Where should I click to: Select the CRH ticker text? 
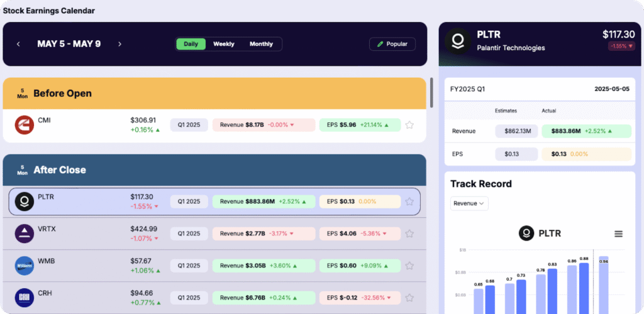pyautogui.click(x=45, y=293)
